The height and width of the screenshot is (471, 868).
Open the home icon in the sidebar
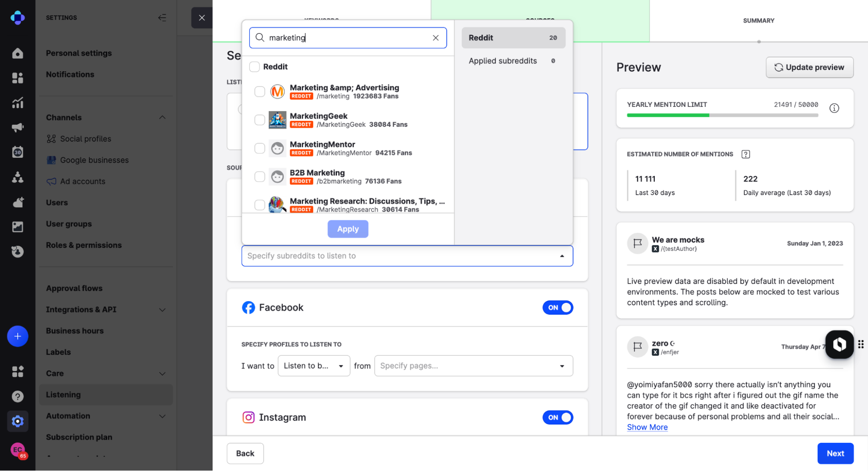pos(17,53)
